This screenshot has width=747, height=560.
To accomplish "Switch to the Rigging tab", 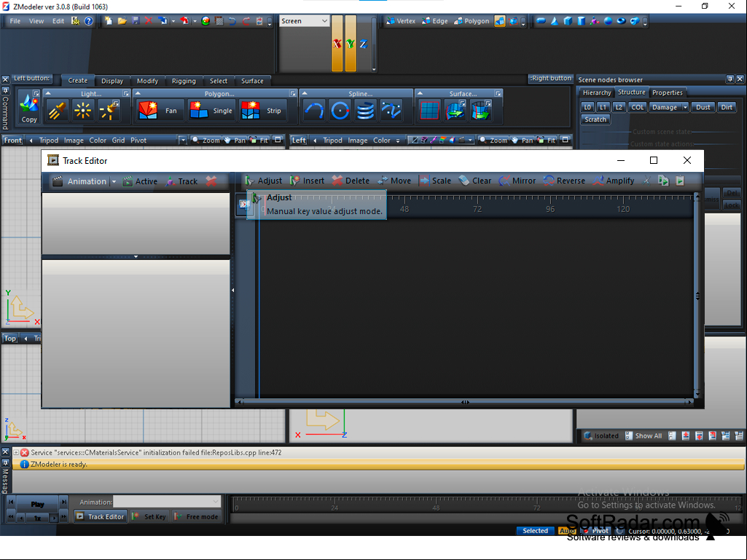I will 184,81.
